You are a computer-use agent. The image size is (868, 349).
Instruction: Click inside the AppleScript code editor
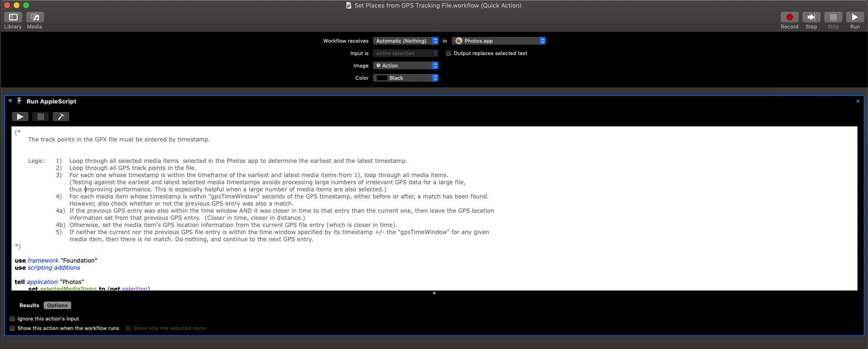[434, 208]
